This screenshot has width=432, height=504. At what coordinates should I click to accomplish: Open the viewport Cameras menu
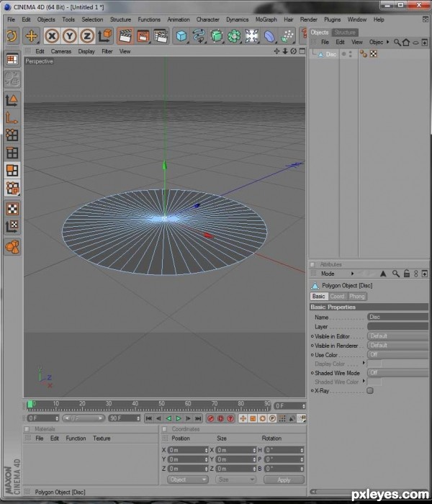(60, 51)
